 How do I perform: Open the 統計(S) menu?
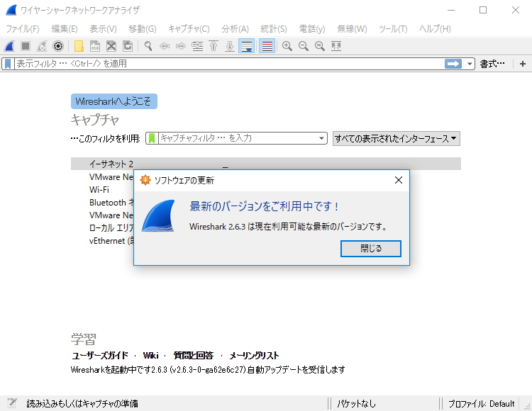click(x=274, y=29)
